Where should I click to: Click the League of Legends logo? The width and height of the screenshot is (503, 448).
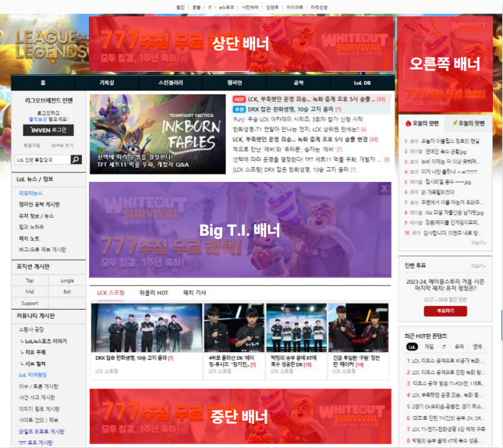50,44
